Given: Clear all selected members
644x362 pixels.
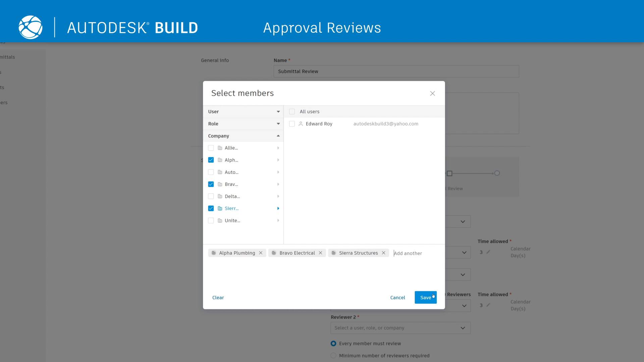Looking at the screenshot, I should tap(218, 298).
